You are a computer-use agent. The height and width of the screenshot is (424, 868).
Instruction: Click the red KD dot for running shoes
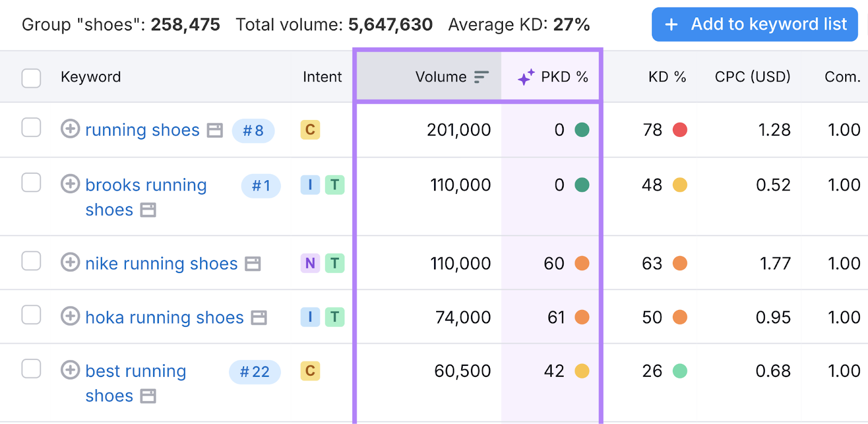point(680,130)
